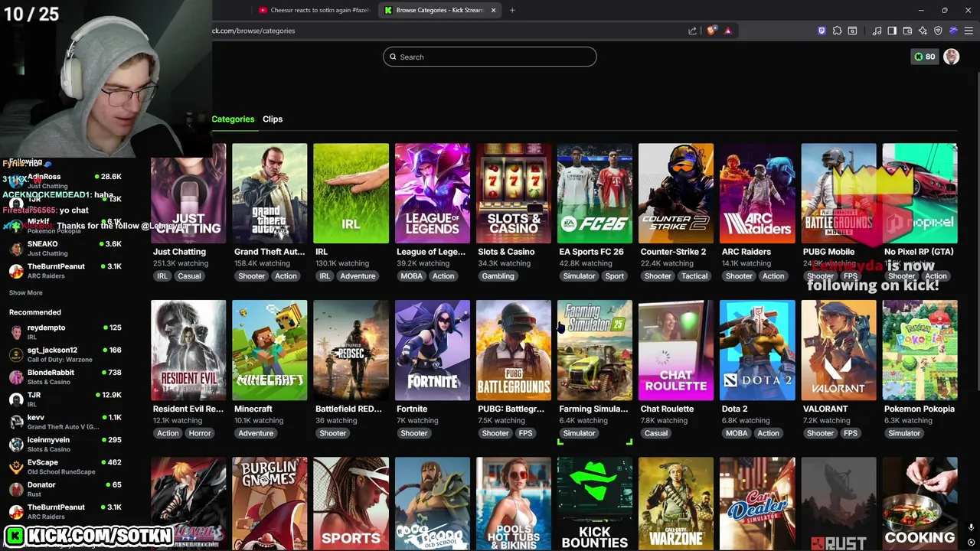Open the Counter-Strike 2 category card
Screen dimensions: 980x551
point(676,194)
